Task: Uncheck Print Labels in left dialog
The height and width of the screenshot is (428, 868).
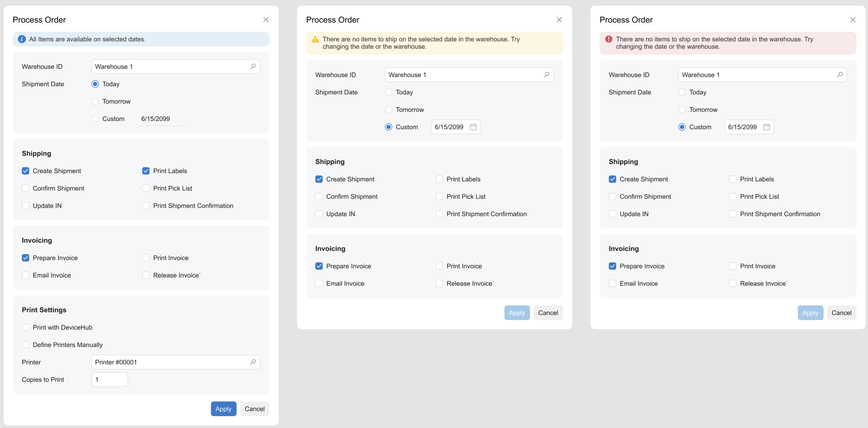Action: (146, 171)
